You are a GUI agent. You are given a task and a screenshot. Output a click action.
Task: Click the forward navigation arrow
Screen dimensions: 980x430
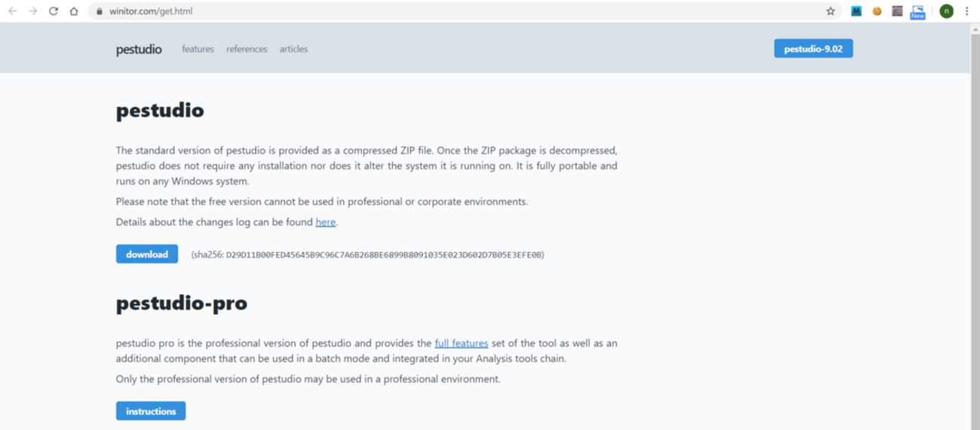coord(32,11)
